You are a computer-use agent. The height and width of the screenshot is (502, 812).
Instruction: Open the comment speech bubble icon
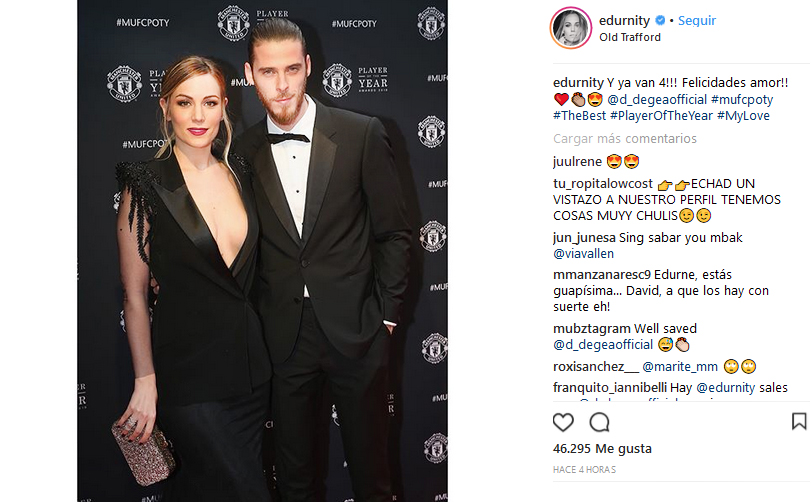[x=599, y=423]
